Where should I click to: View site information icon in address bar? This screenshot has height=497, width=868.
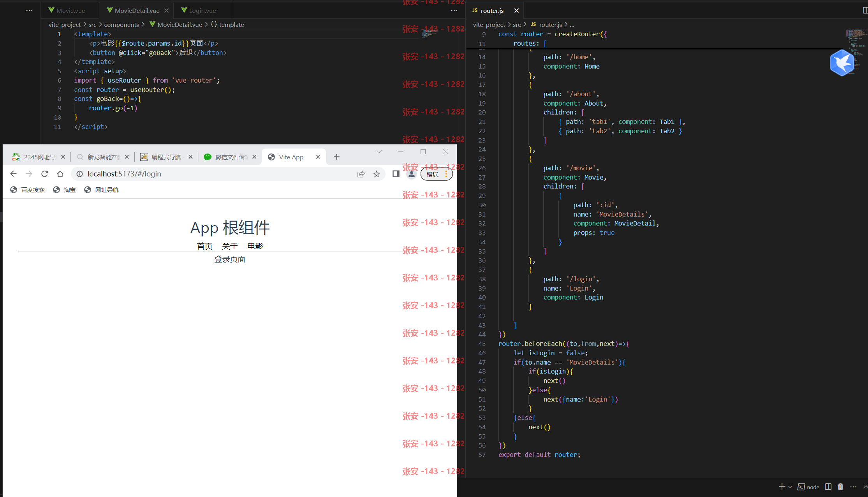tap(79, 174)
